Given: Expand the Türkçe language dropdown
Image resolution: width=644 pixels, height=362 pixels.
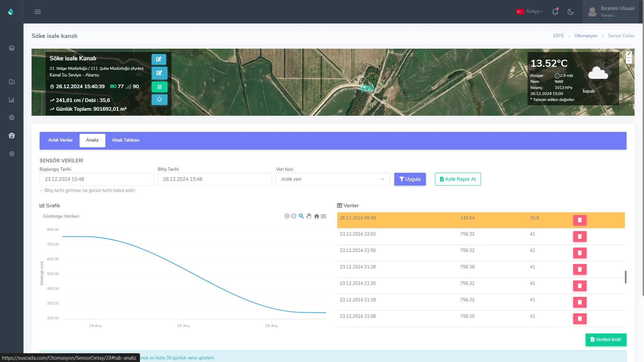Looking at the screenshot, I should click(530, 11).
